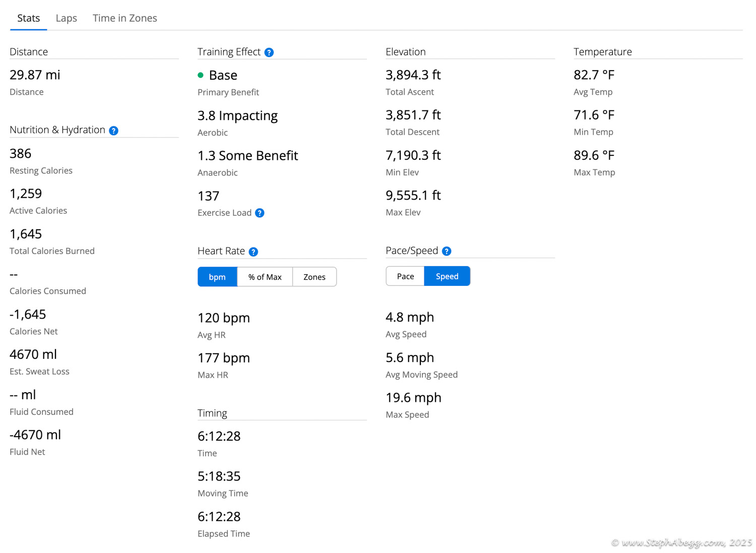Click the Heart Rate help icon
The height and width of the screenshot is (553, 756).
(254, 252)
